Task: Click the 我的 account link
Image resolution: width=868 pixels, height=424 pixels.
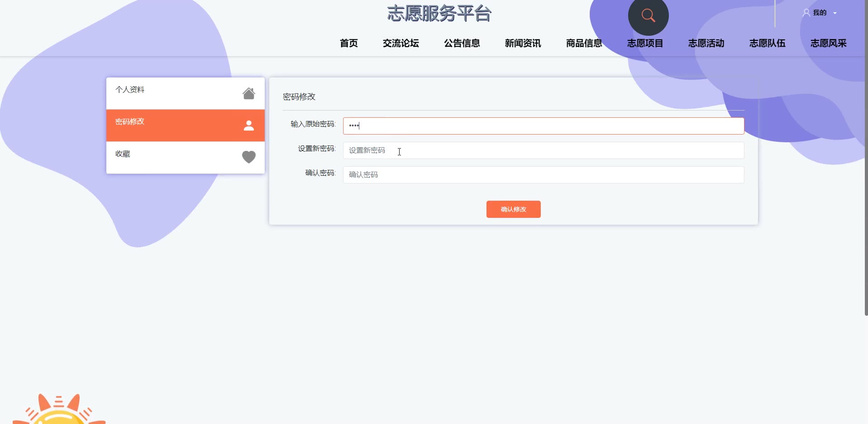Action: click(x=820, y=13)
